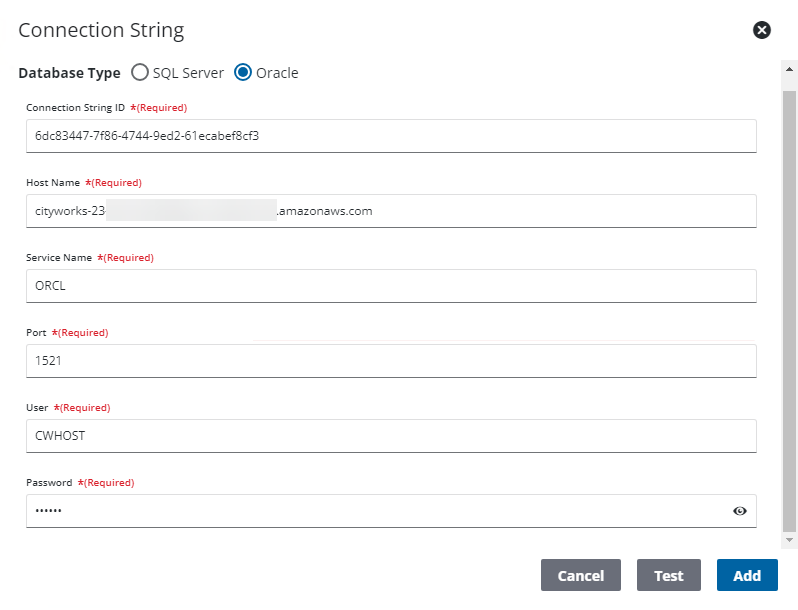Show password using the eye icon

pos(739,511)
